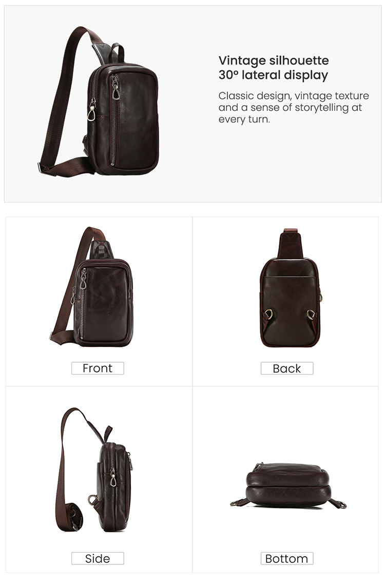The image size is (385, 588).
Task: Click the Bottom label
Action: (x=287, y=558)
